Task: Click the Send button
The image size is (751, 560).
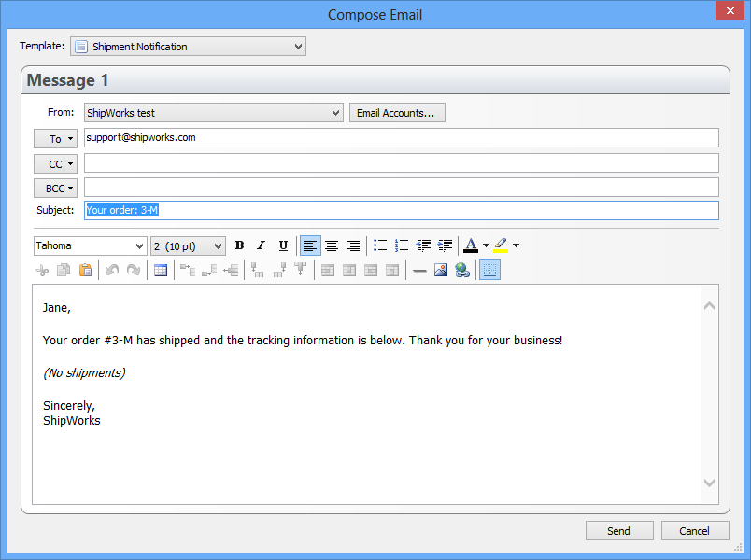Action: tap(618, 531)
